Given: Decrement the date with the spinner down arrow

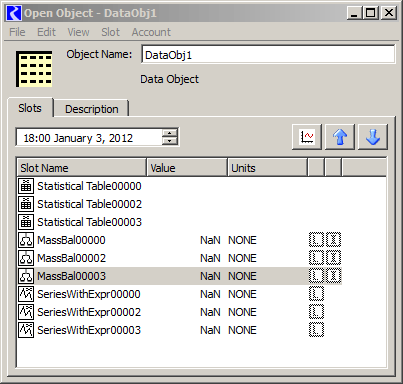Looking at the screenshot, I should click(170, 141).
